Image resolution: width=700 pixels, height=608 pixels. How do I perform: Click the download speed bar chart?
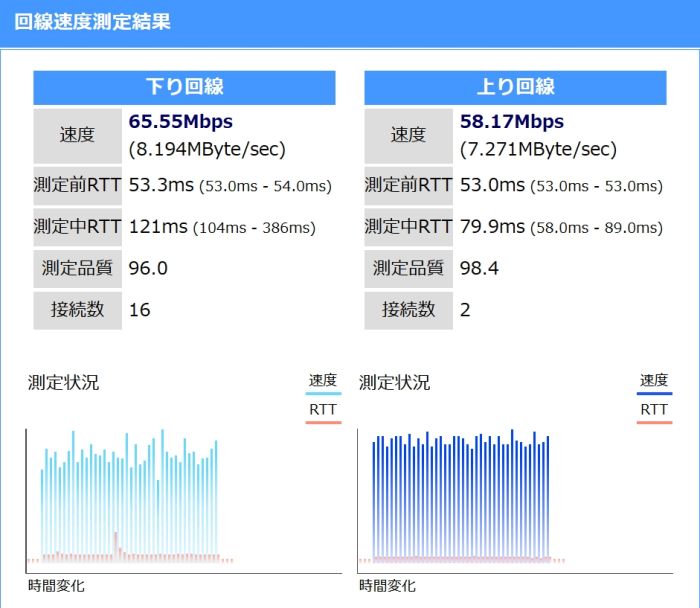point(130,500)
